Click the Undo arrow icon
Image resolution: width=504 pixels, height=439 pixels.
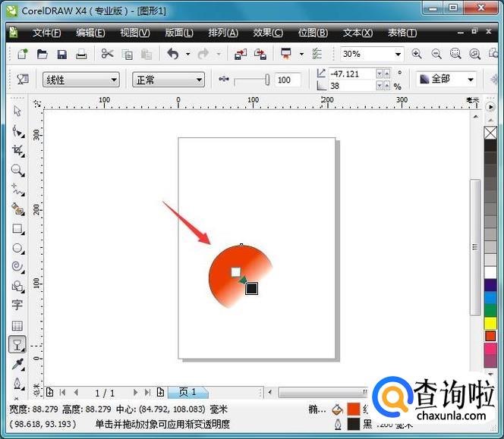[x=173, y=55]
